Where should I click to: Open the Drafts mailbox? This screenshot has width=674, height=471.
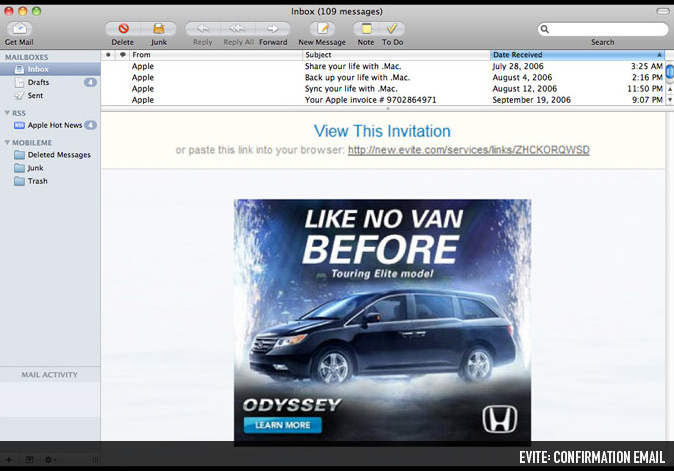(x=50, y=82)
